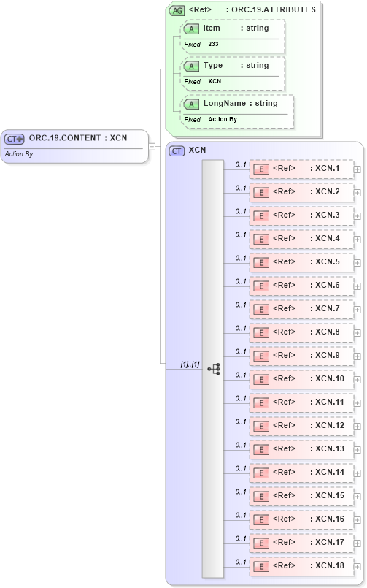Viewport: 367px width, 588px height.
Task: Expand the XCN.17 element plus box
Action: click(x=358, y=543)
